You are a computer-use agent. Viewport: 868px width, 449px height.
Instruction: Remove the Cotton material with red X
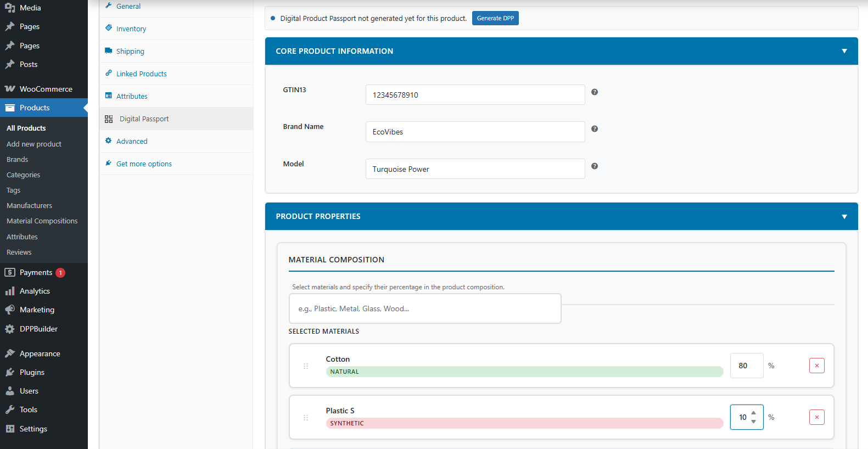pyautogui.click(x=816, y=366)
